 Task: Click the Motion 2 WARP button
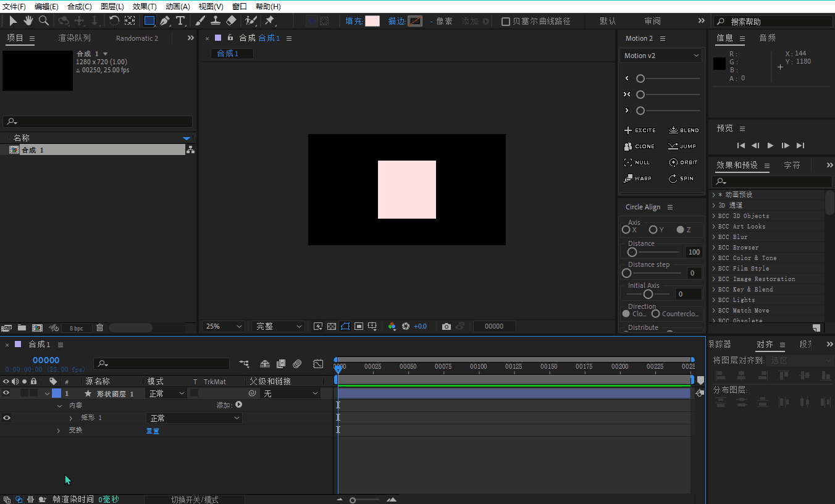point(638,178)
